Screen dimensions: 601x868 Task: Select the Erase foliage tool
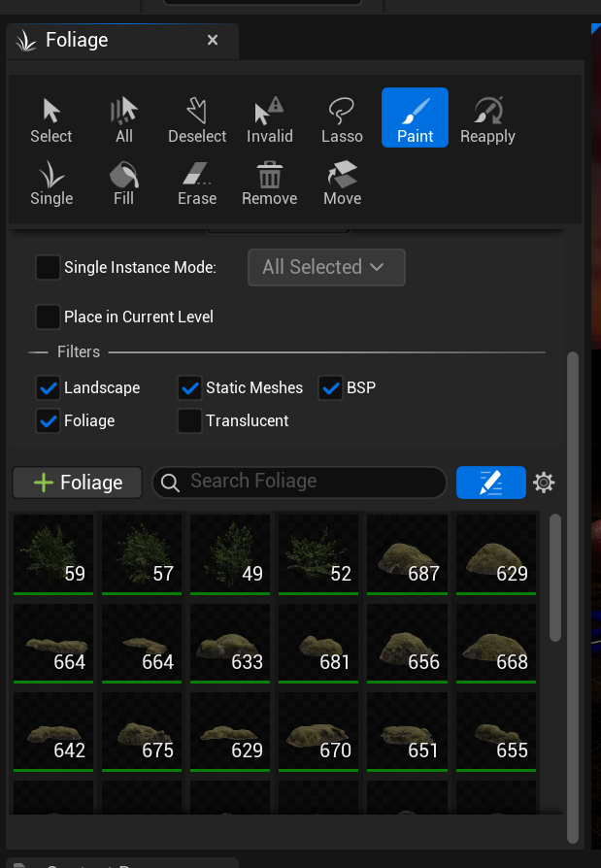click(x=196, y=182)
